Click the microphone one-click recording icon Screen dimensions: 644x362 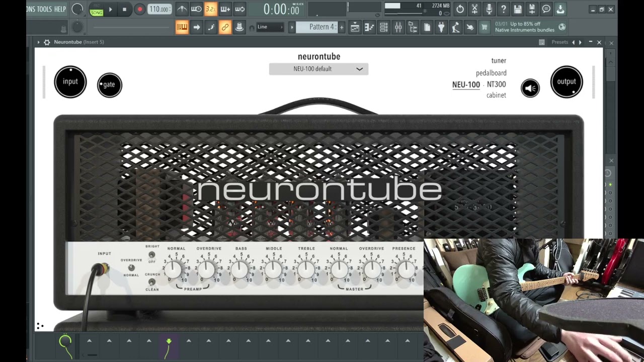tap(489, 9)
